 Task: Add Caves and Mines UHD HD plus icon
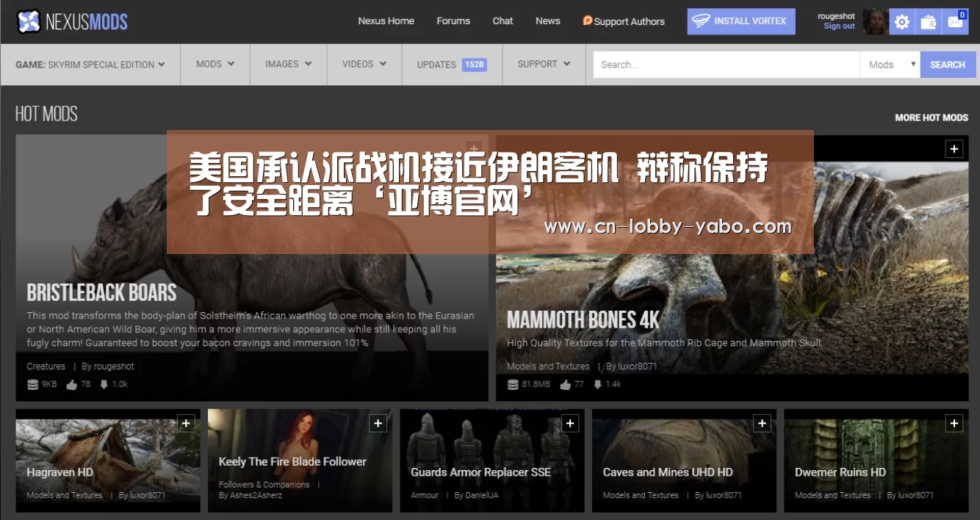coord(762,423)
